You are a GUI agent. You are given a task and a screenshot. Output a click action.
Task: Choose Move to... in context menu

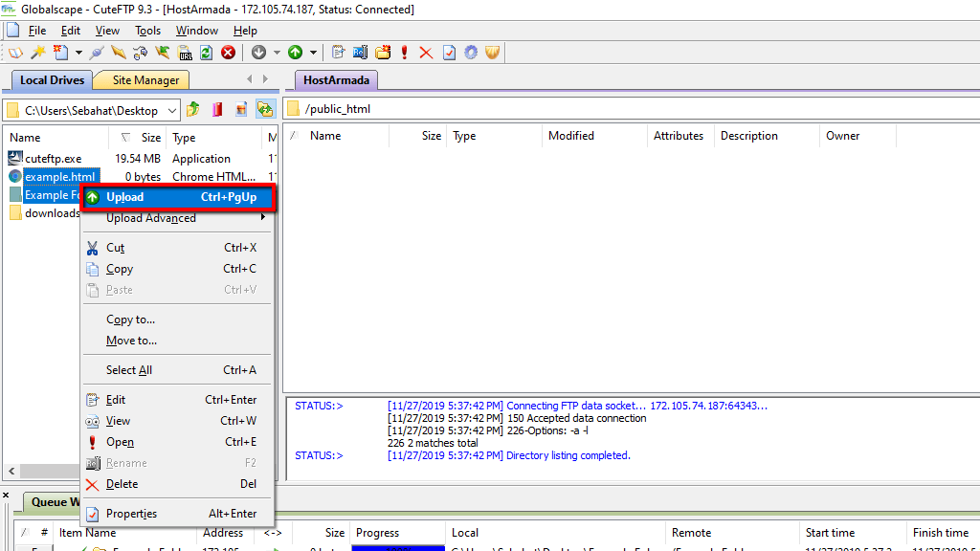[178, 341]
